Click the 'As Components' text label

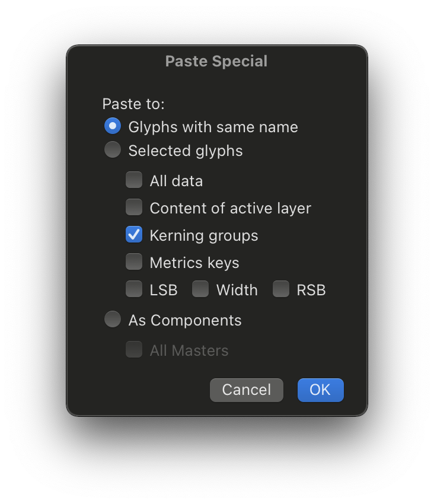[185, 320]
